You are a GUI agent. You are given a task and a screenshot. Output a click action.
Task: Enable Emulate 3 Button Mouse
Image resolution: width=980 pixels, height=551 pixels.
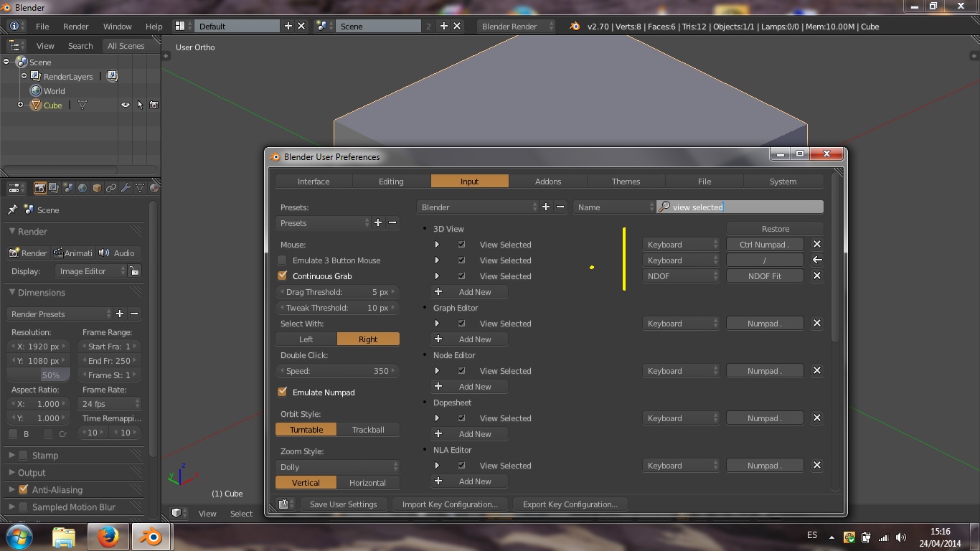click(x=282, y=260)
